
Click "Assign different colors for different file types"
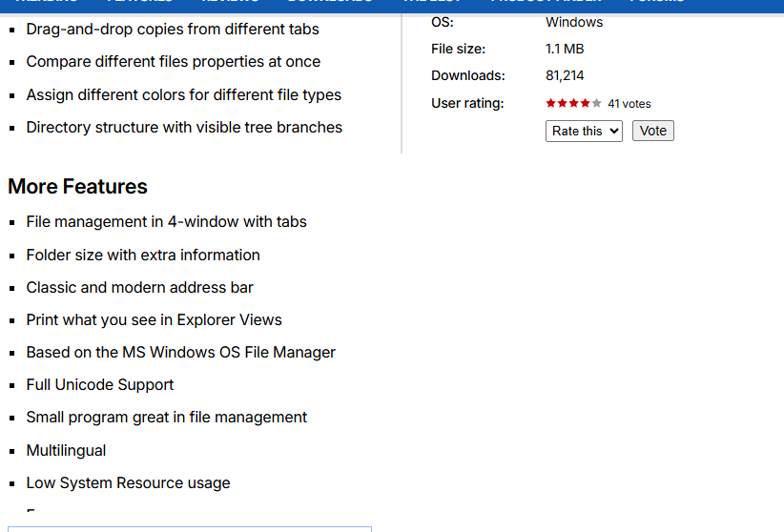[x=183, y=94]
